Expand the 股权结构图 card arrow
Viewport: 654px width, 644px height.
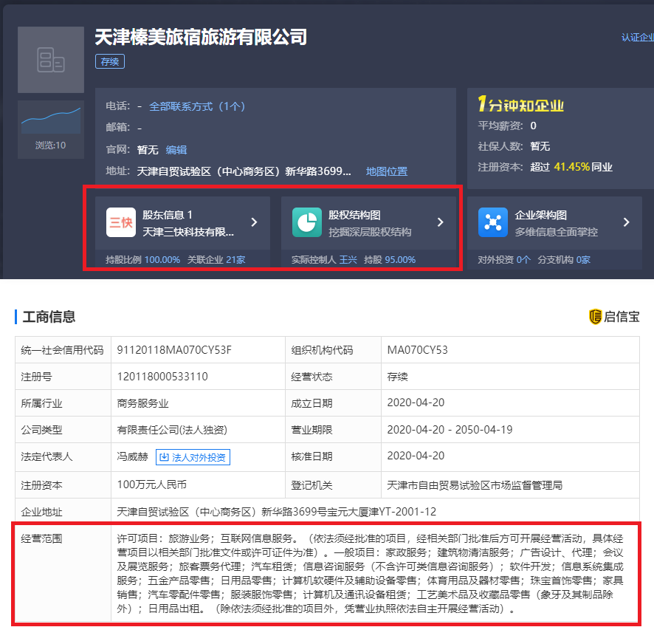(x=440, y=222)
